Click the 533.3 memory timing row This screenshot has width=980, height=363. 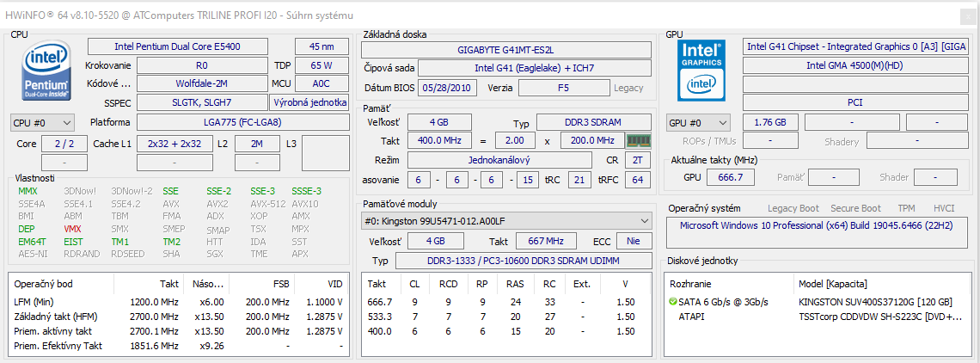pos(506,317)
